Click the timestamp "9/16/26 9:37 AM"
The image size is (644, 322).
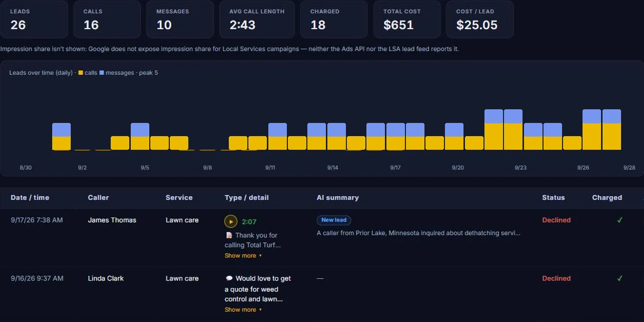tap(37, 279)
